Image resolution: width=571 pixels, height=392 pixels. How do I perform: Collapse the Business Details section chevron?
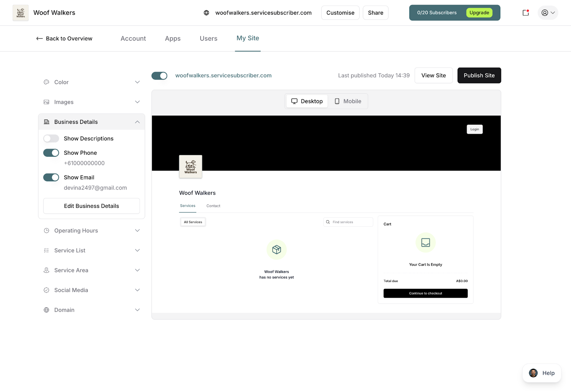137,122
